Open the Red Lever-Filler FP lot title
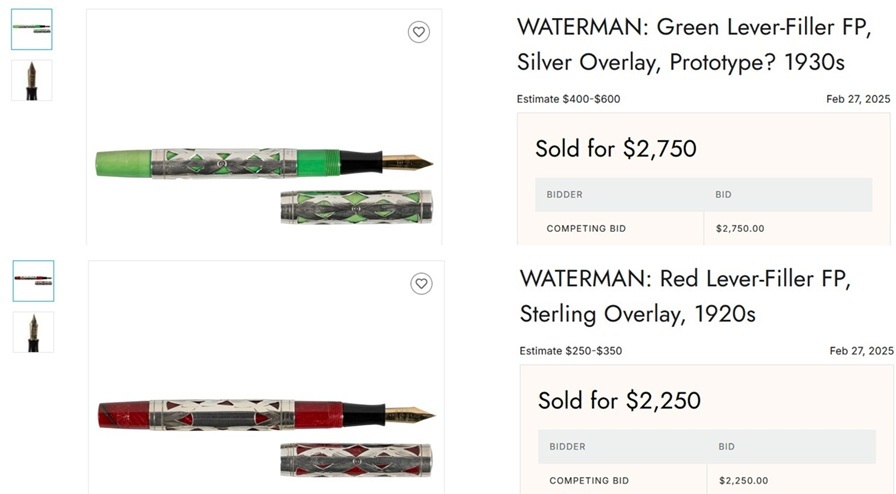 [x=686, y=296]
